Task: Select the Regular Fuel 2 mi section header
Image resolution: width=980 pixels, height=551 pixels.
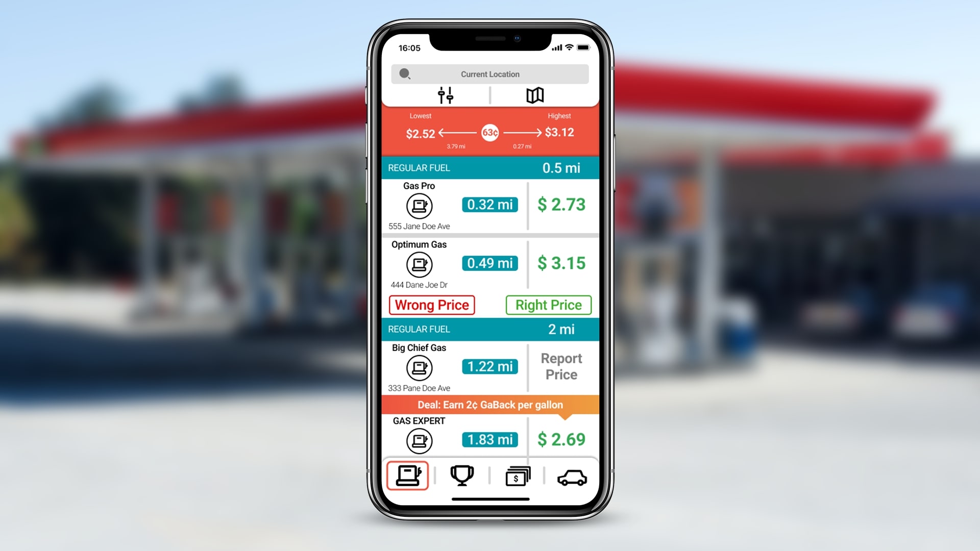Action: 489,329
